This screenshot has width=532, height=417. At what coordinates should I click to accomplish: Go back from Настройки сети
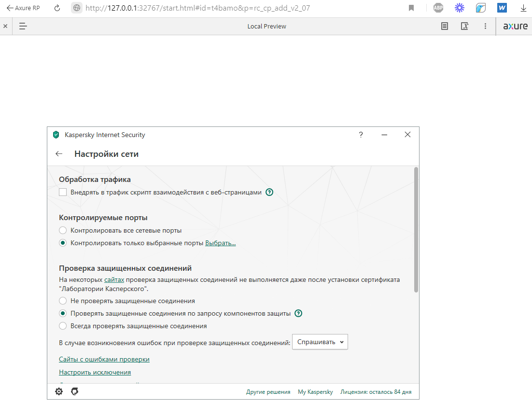[x=59, y=153]
